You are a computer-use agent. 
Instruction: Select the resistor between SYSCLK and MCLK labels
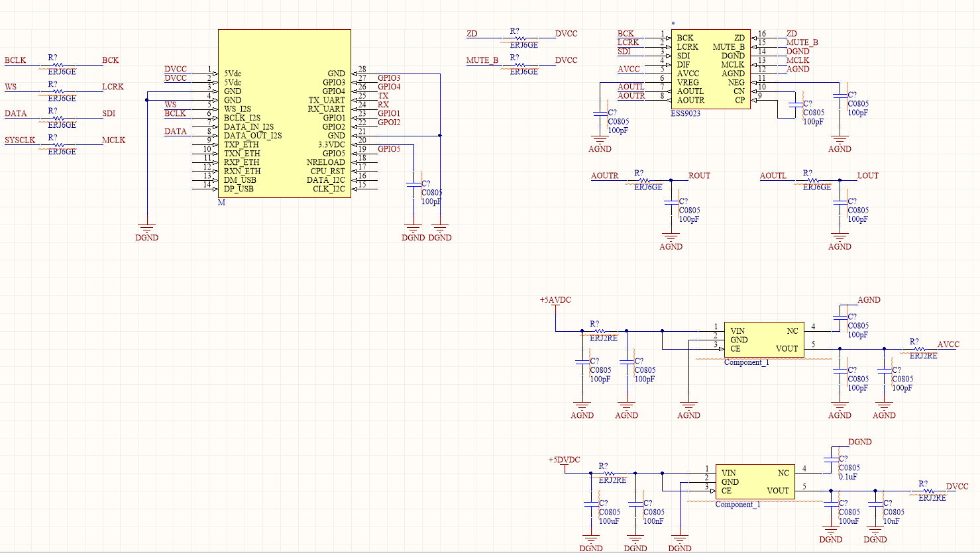[58, 144]
